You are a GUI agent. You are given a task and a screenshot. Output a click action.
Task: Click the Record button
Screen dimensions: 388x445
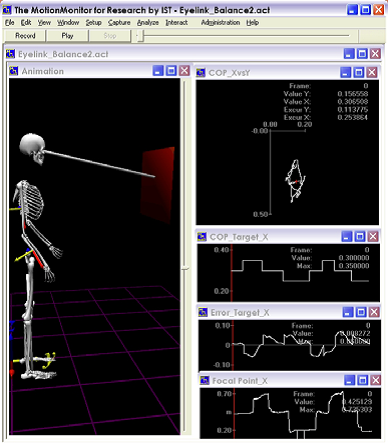pos(25,36)
